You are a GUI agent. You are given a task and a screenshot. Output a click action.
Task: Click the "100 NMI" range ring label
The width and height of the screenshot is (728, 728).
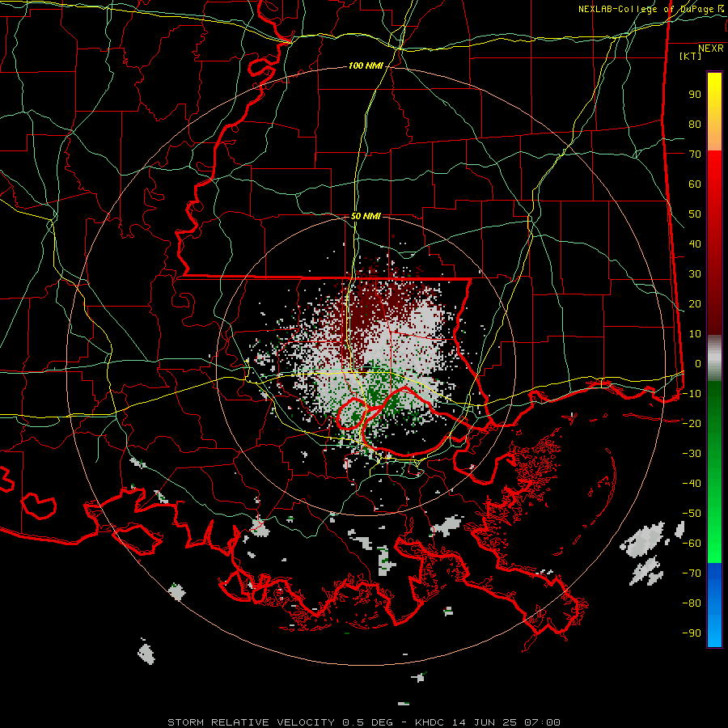(x=366, y=66)
